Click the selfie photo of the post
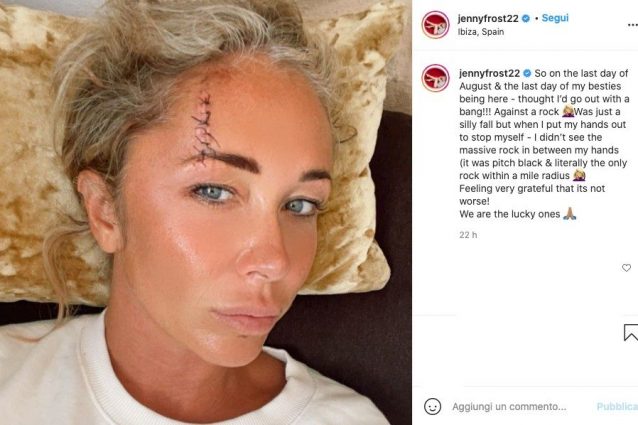638x425 pixels. (205, 212)
